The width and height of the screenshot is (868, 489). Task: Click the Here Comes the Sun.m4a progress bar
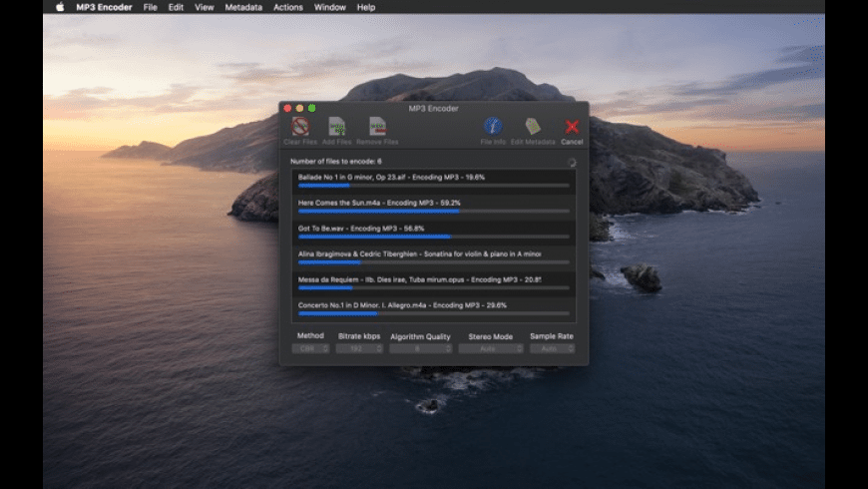[x=434, y=212]
